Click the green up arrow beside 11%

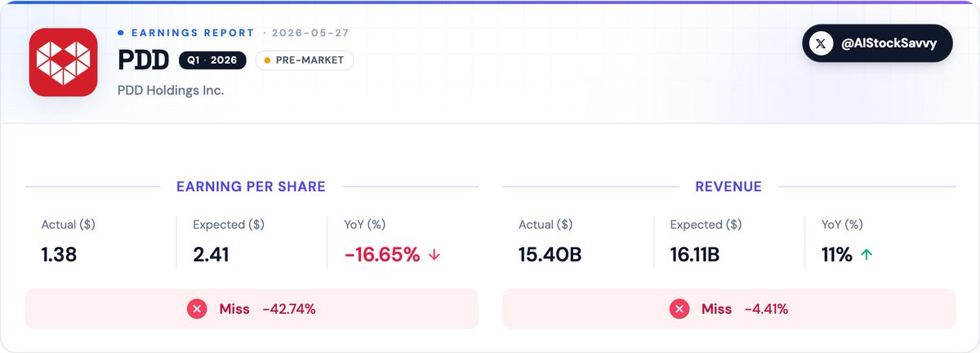tap(866, 255)
